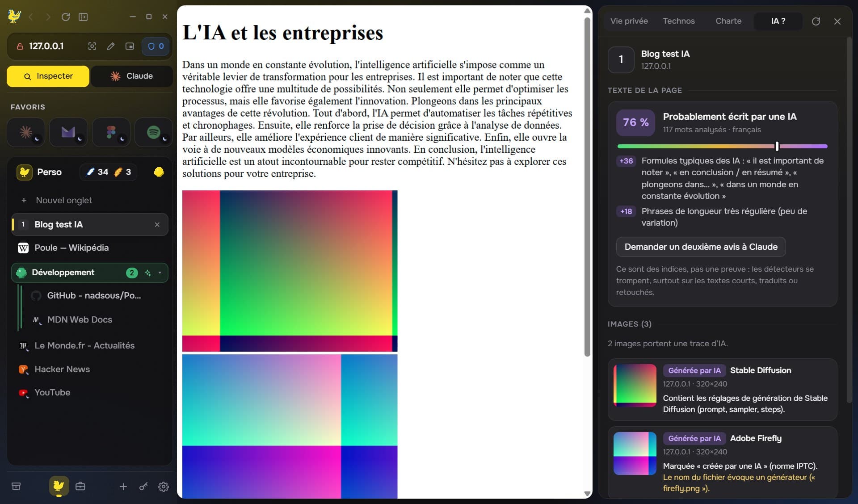858x504 pixels.
Task: Open the mail favorite shortcut tile
Action: point(68,132)
